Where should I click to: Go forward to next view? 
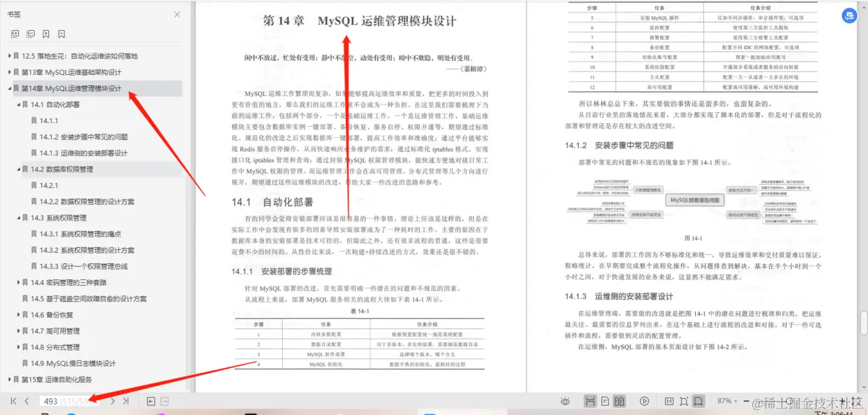click(x=164, y=401)
